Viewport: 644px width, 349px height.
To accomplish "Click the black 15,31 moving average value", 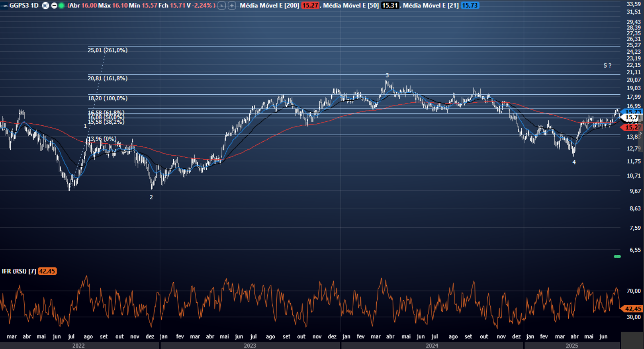I will point(390,5).
